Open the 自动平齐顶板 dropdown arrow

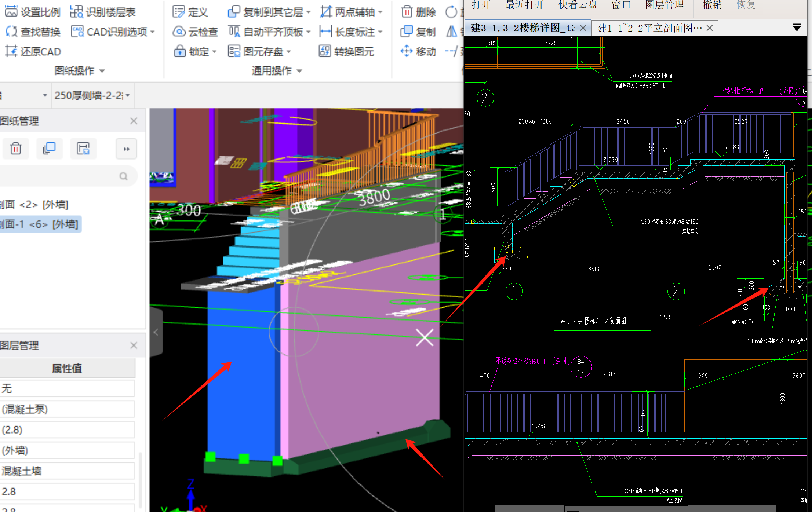(x=309, y=32)
